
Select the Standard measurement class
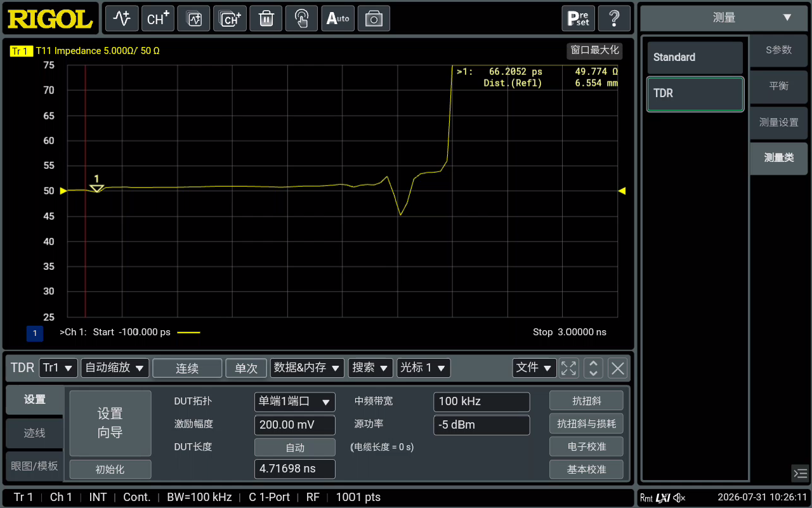[x=695, y=58]
